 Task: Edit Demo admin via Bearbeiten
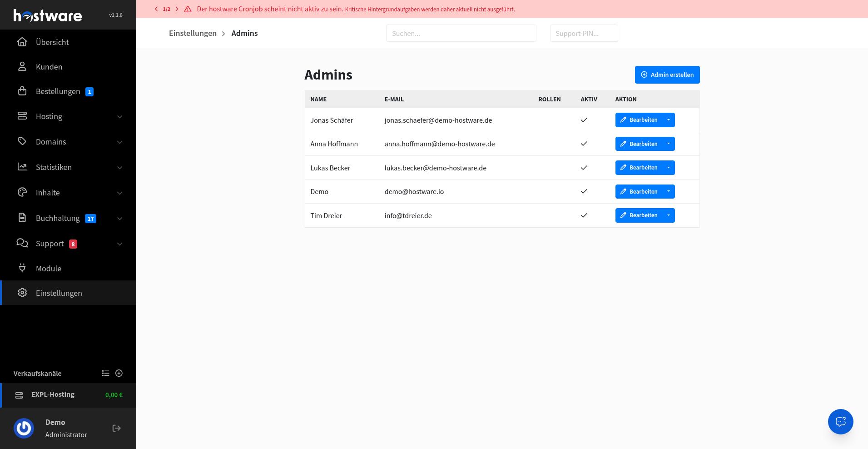639,191
